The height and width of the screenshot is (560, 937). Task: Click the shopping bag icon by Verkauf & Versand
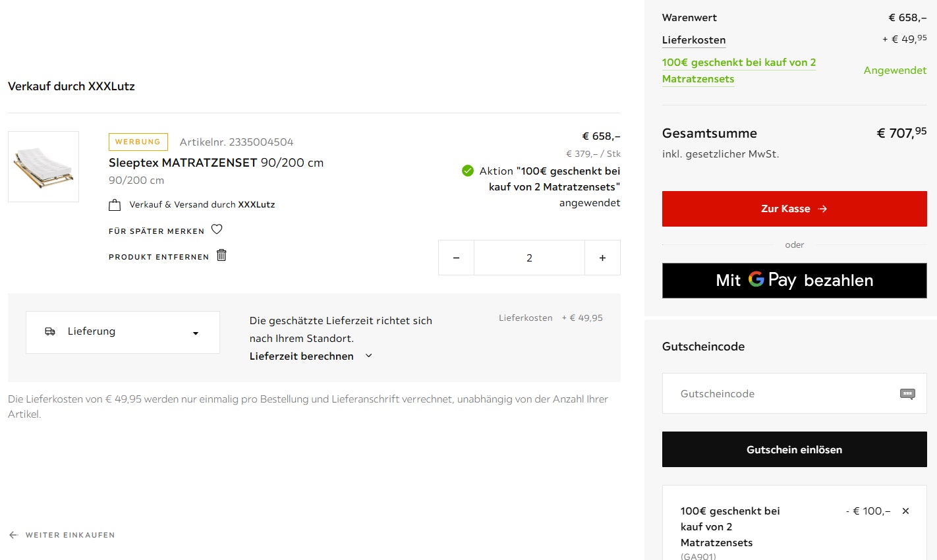[115, 205]
